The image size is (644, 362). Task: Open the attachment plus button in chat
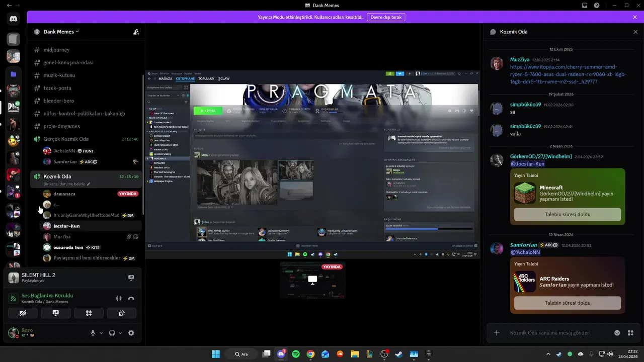pos(497,333)
